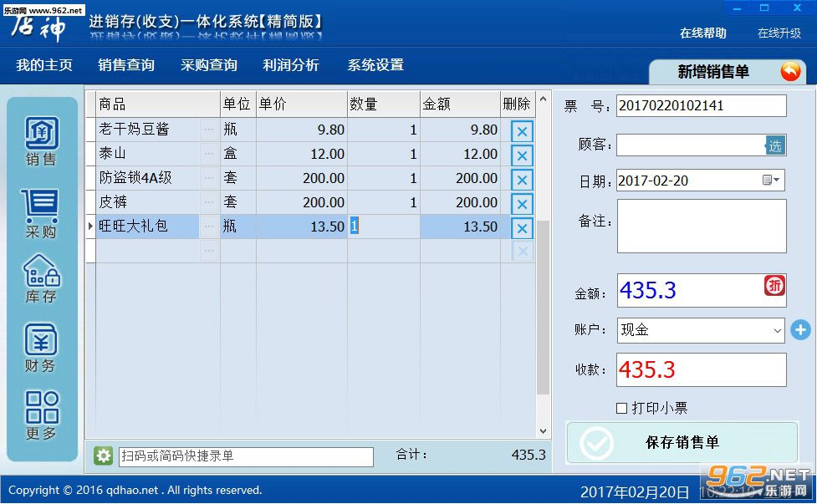817x504 pixels.
Task: Click the 13.50 unit price of 旺旺大礼包
Action: coord(302,227)
